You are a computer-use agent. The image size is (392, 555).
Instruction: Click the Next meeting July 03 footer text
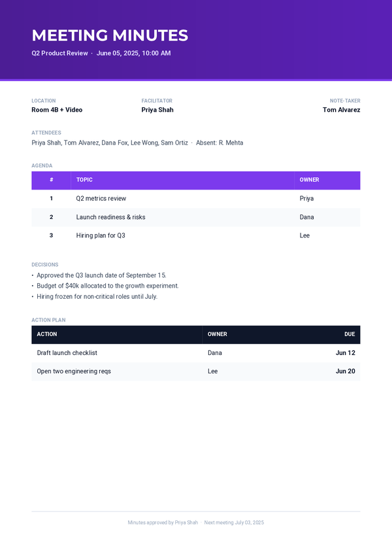[234, 522]
